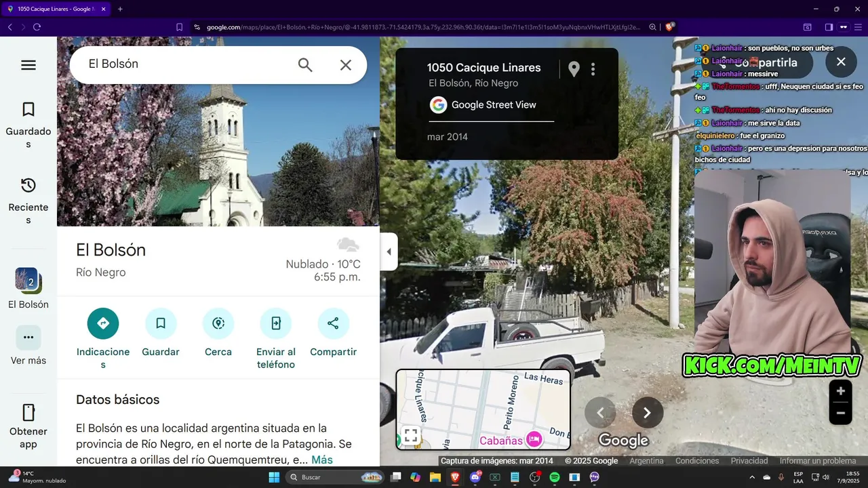Click the 'Google Street View' label

coord(494,105)
